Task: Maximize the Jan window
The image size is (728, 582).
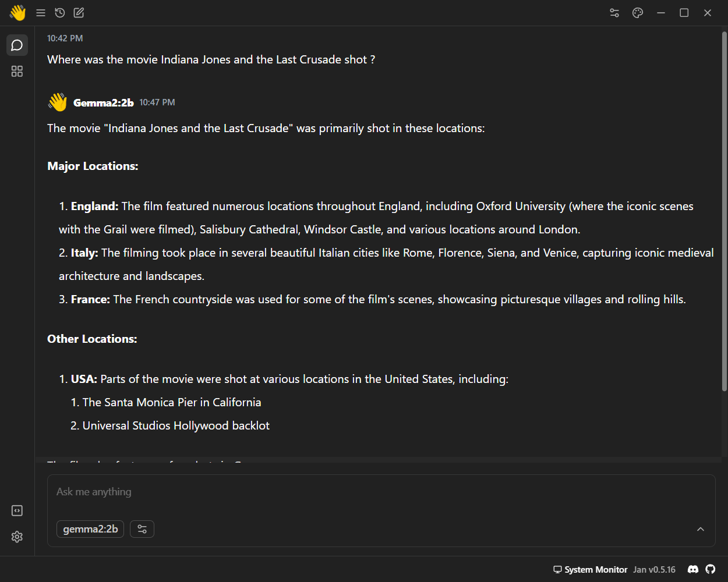Action: [684, 13]
